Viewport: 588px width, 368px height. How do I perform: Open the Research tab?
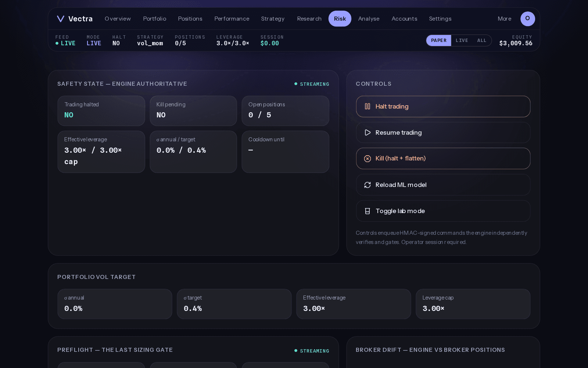click(x=309, y=19)
